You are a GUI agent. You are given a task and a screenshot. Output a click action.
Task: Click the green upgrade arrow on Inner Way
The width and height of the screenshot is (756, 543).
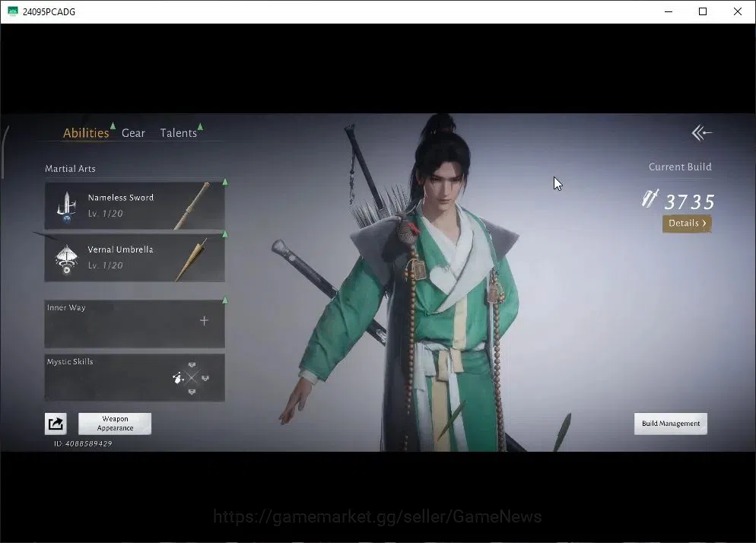pyautogui.click(x=224, y=300)
